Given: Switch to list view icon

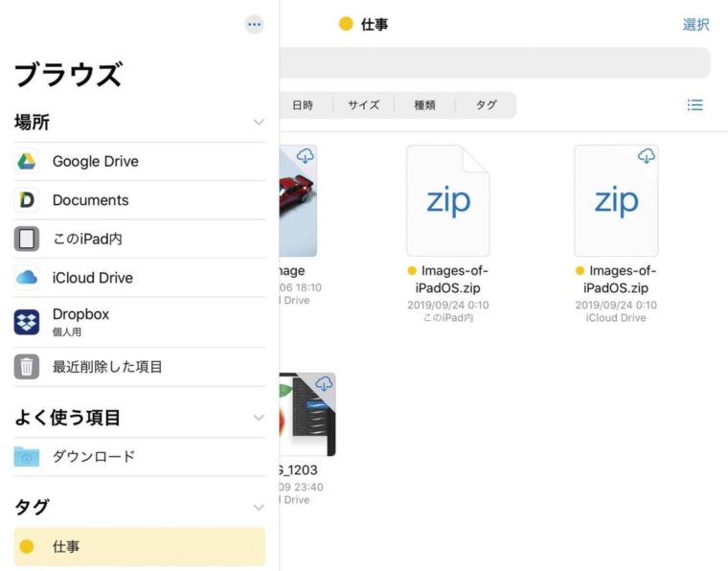Looking at the screenshot, I should point(695,105).
